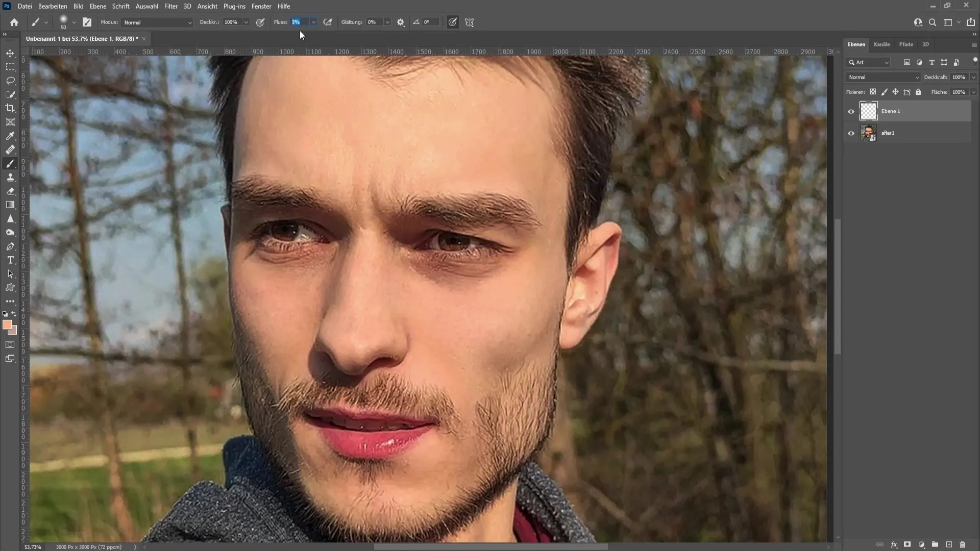The image size is (980, 551).
Task: Click the Kanäle tab in panel
Action: [x=883, y=44]
